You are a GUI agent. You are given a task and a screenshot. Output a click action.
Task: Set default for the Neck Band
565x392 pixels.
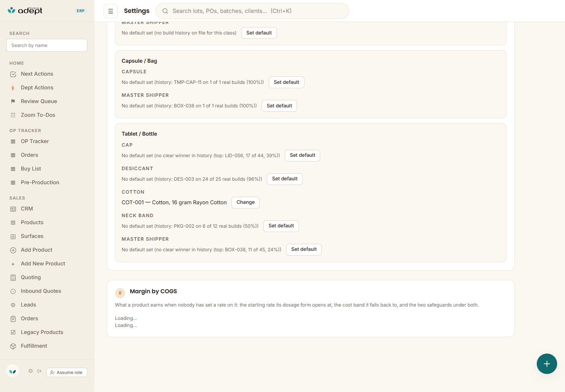tap(281, 226)
